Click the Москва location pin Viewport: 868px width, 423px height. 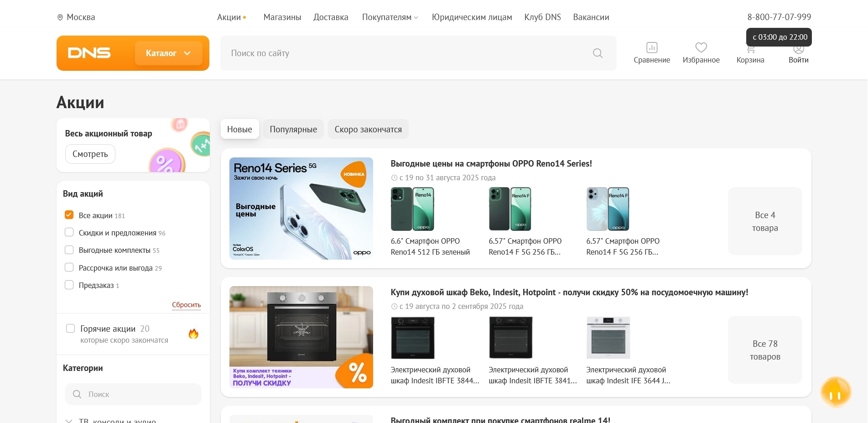[x=60, y=17]
